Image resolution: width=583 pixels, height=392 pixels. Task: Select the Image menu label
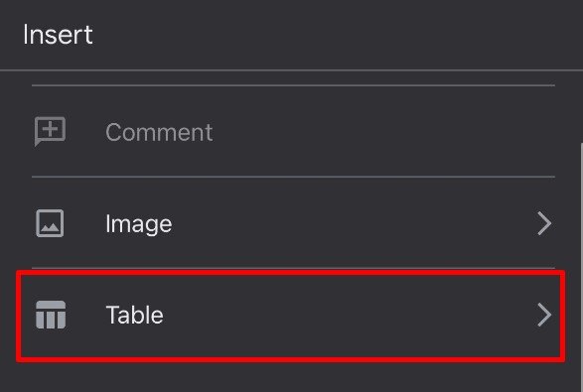tap(139, 224)
